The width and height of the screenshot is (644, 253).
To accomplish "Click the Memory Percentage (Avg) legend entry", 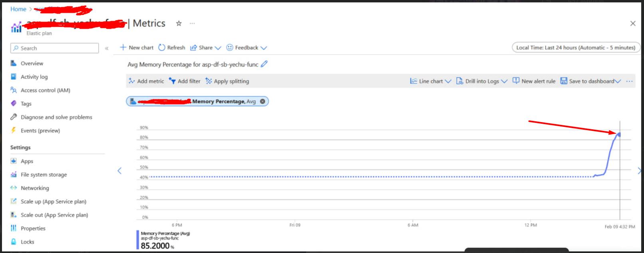I will [x=165, y=233].
